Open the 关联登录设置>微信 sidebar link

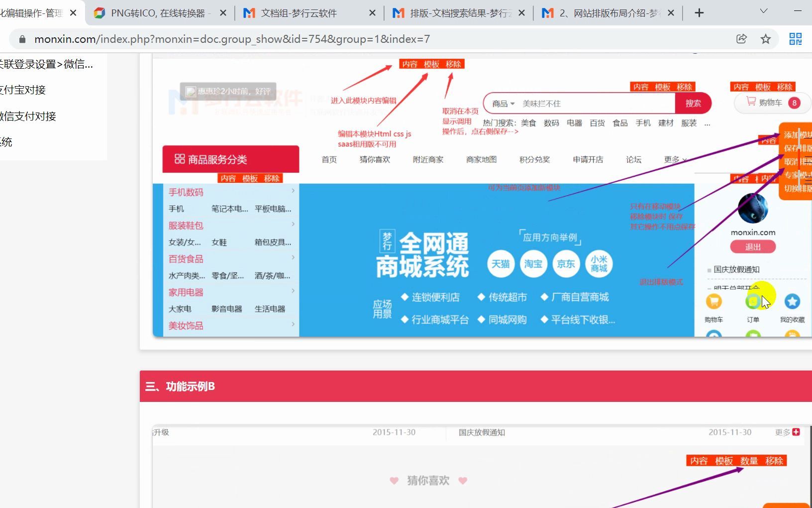point(46,64)
